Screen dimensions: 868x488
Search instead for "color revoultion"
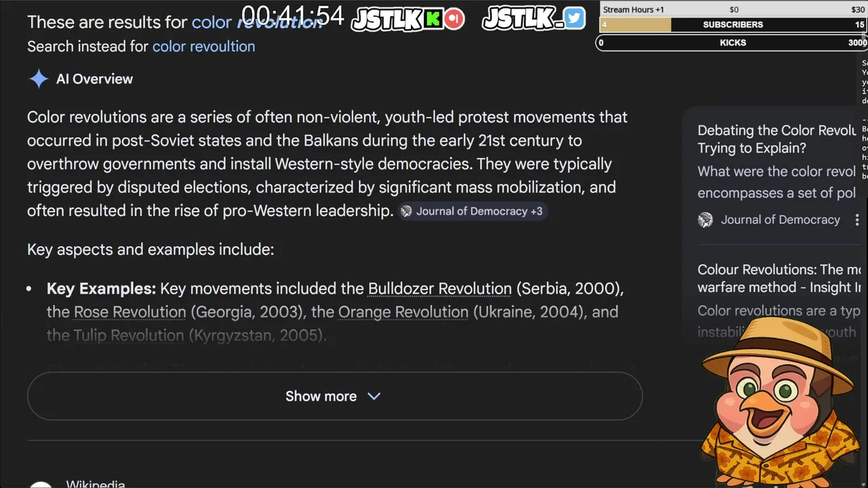tap(203, 47)
